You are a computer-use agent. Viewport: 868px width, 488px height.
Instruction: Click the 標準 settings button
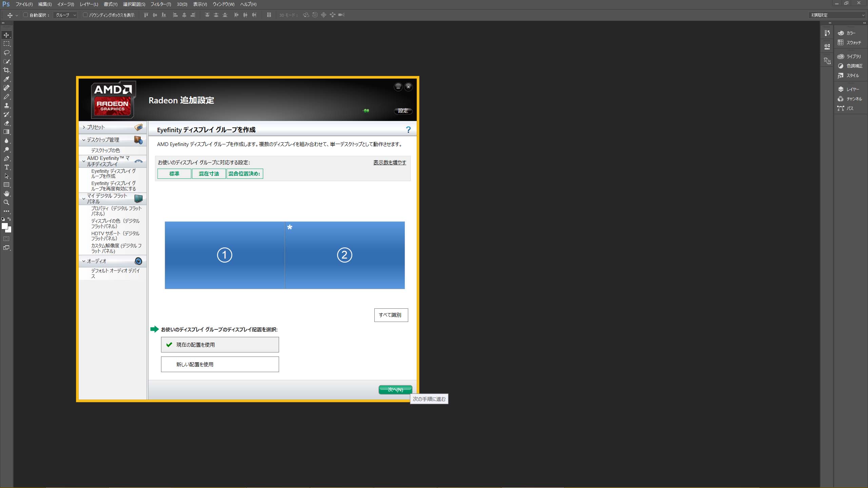pyautogui.click(x=174, y=174)
